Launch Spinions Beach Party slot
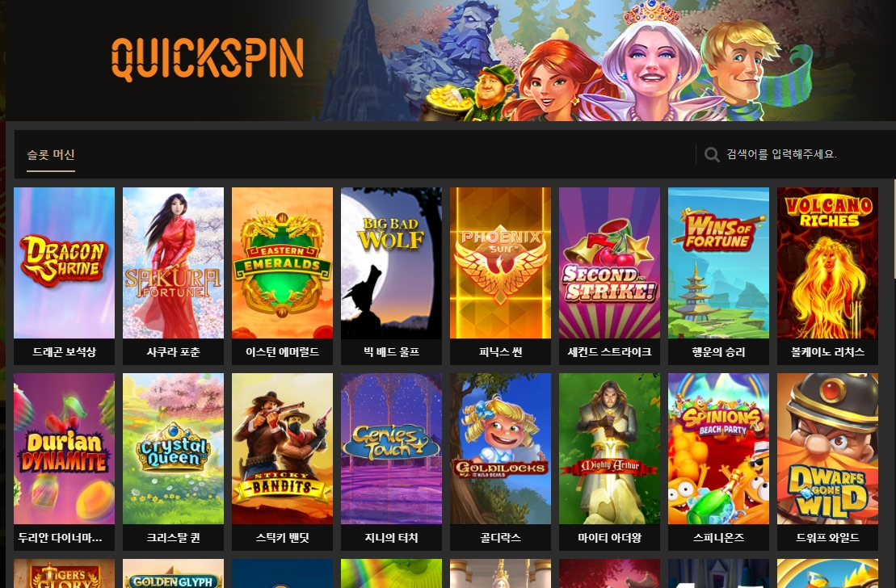 [x=719, y=448]
